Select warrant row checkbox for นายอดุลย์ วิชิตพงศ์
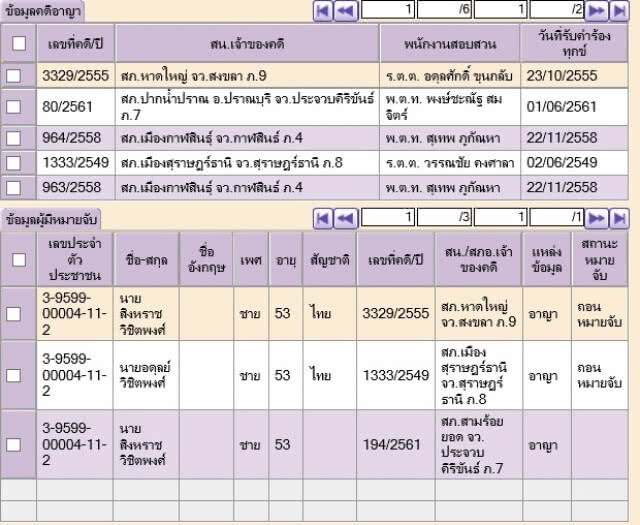The width and height of the screenshot is (640, 525). click(x=13, y=375)
